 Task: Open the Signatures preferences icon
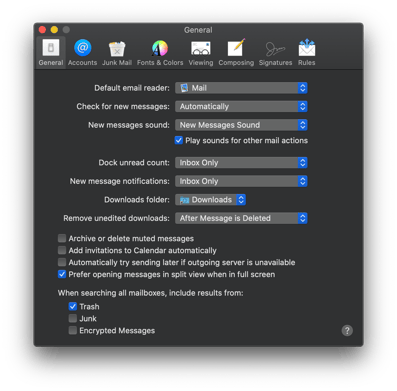(x=275, y=52)
